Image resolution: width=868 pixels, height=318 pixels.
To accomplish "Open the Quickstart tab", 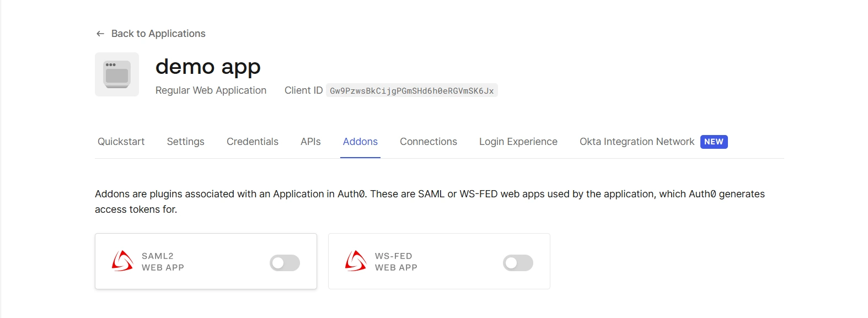I will point(121,142).
